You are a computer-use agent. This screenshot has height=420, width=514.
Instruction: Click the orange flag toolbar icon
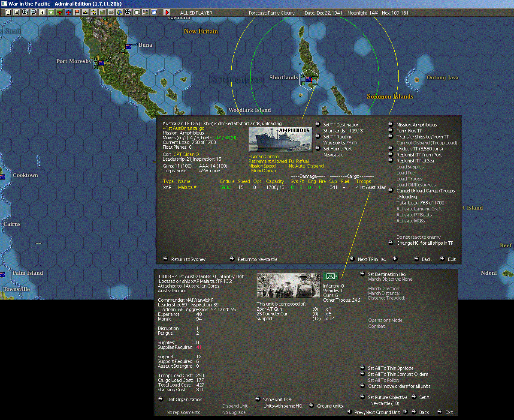77,12
